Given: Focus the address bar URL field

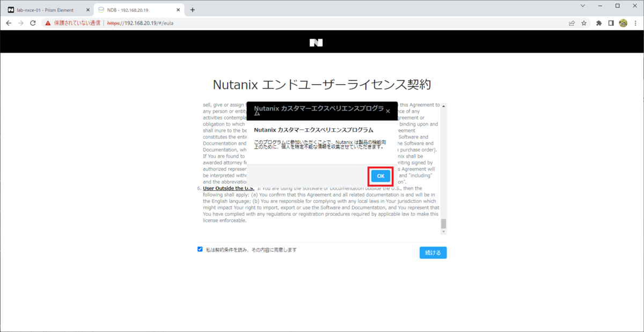Looking at the screenshot, I should [333, 23].
